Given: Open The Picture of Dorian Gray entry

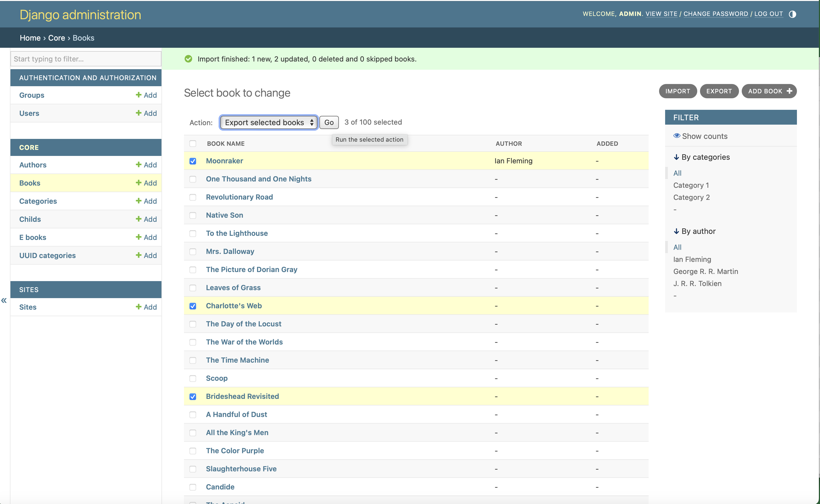Looking at the screenshot, I should [x=252, y=269].
